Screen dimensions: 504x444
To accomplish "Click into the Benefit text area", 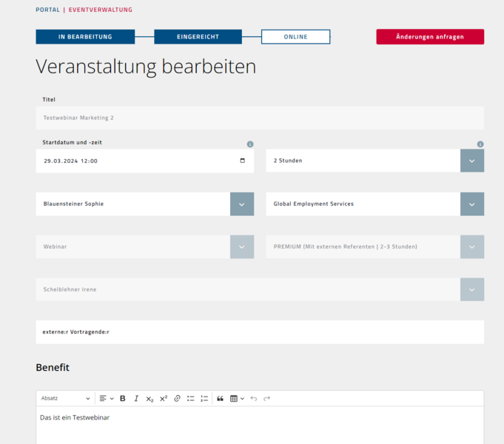I will pos(260,425).
